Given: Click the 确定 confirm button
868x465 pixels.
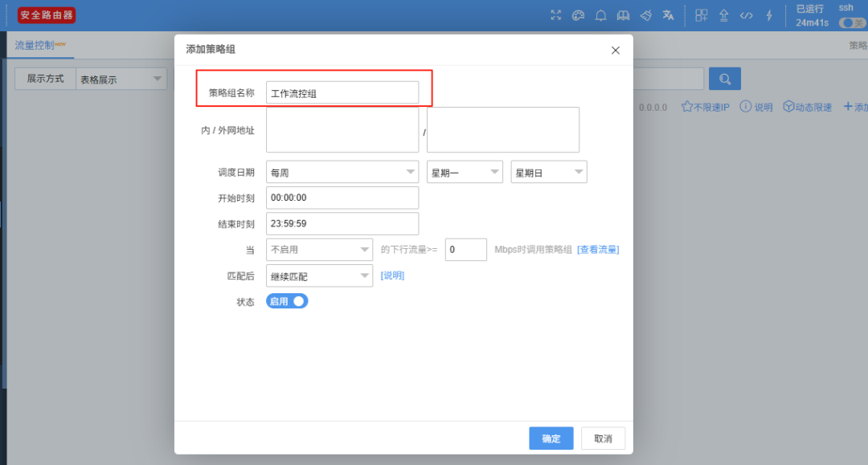Looking at the screenshot, I should [551, 438].
